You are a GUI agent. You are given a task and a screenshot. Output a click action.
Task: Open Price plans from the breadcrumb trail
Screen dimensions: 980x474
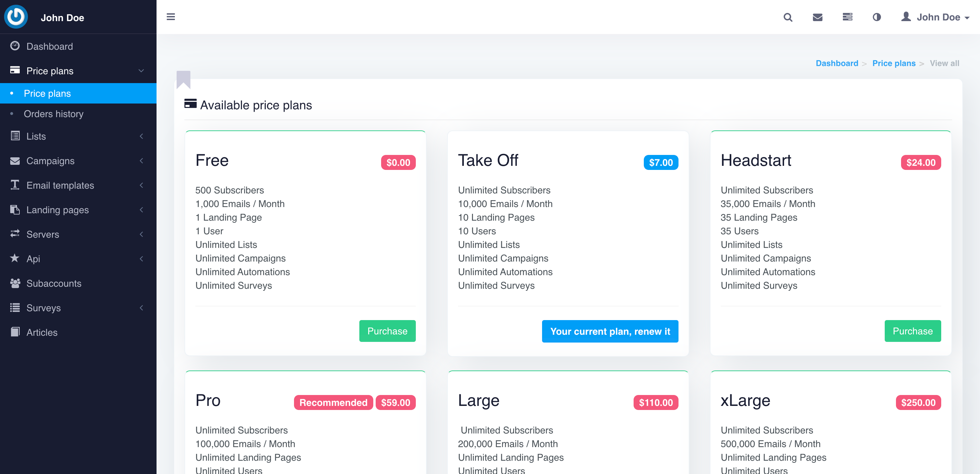click(894, 63)
